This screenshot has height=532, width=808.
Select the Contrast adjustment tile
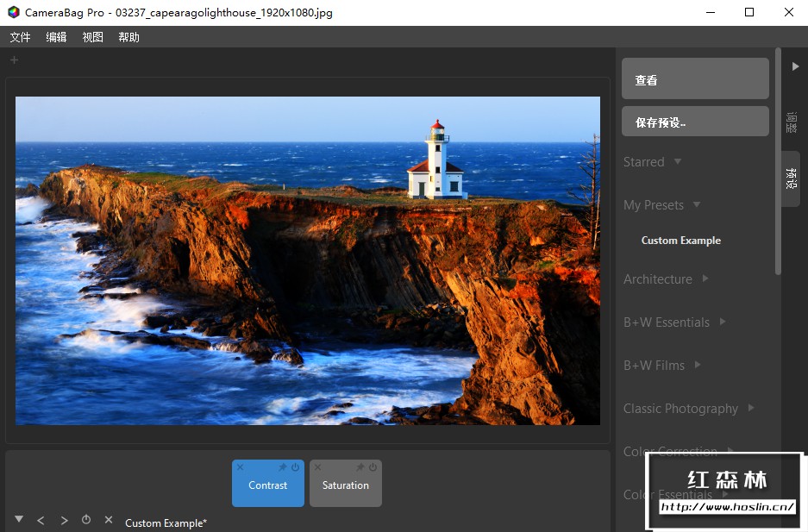(x=268, y=485)
